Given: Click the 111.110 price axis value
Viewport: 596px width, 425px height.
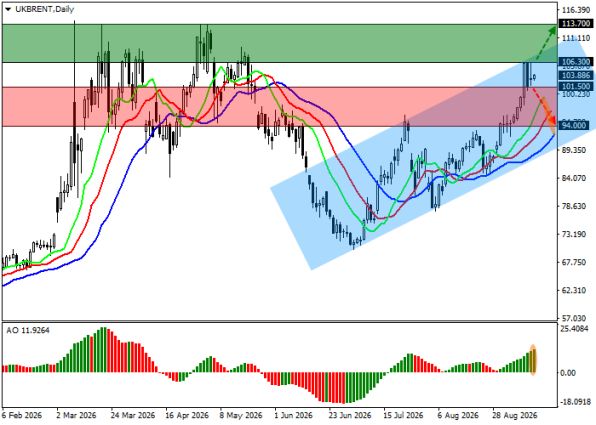Looking at the screenshot, I should click(576, 38).
